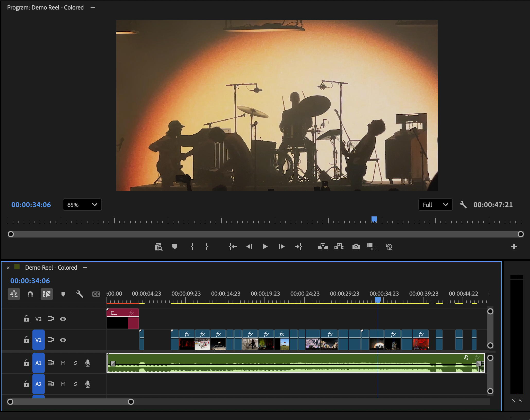The image size is (530, 420).
Task: Open the Button Editor plus icon
Action: click(514, 247)
